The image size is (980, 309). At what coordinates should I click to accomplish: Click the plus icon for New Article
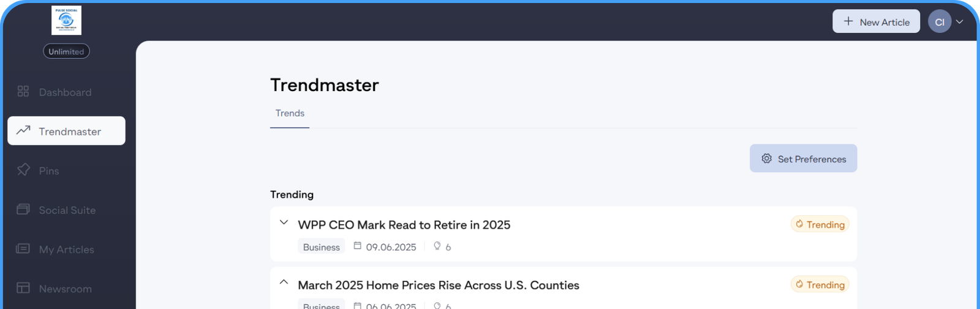[x=848, y=21]
